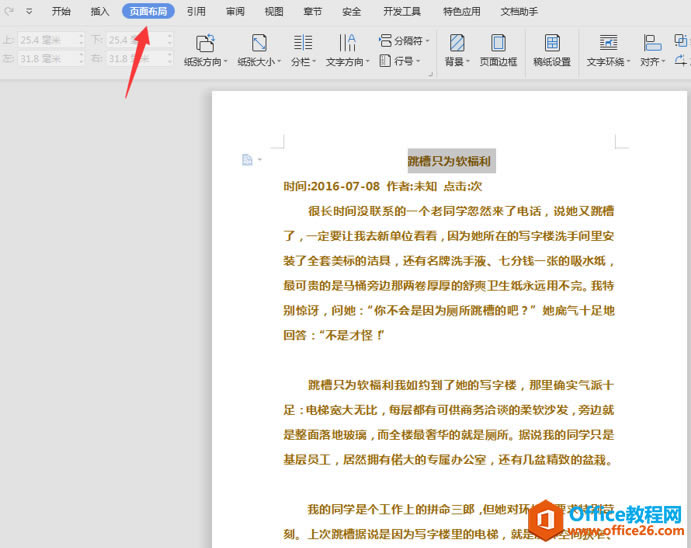Click the 文字环绕 text wrap icon
This screenshot has height=548, width=691.
(x=609, y=43)
